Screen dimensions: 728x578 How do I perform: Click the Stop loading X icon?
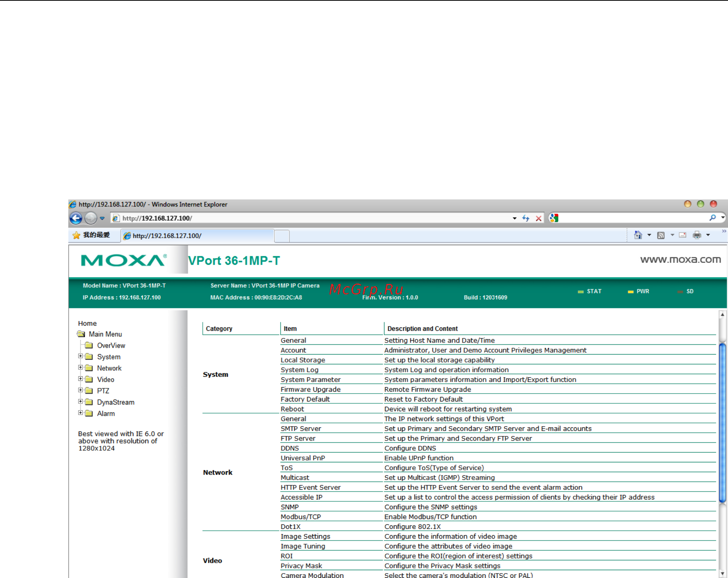click(538, 218)
